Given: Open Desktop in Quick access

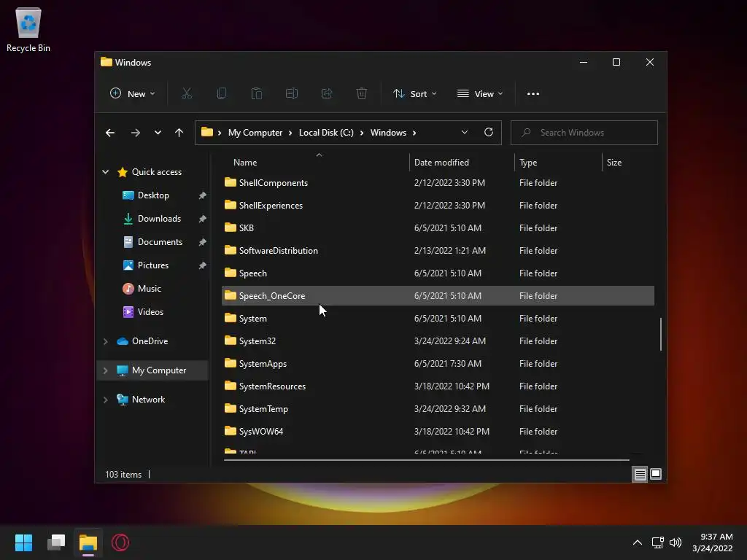Looking at the screenshot, I should tap(153, 195).
